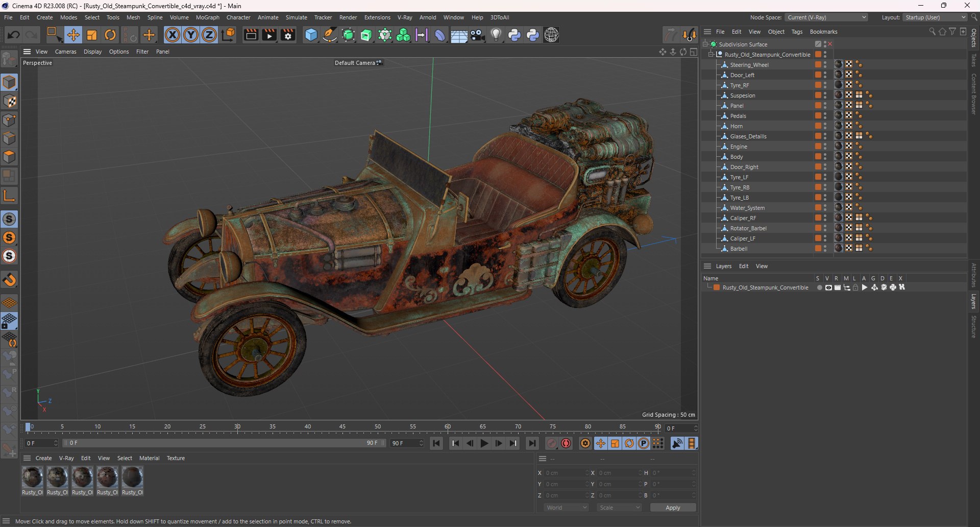The image size is (980, 527).
Task: Click X position coordinate field
Action: point(566,473)
